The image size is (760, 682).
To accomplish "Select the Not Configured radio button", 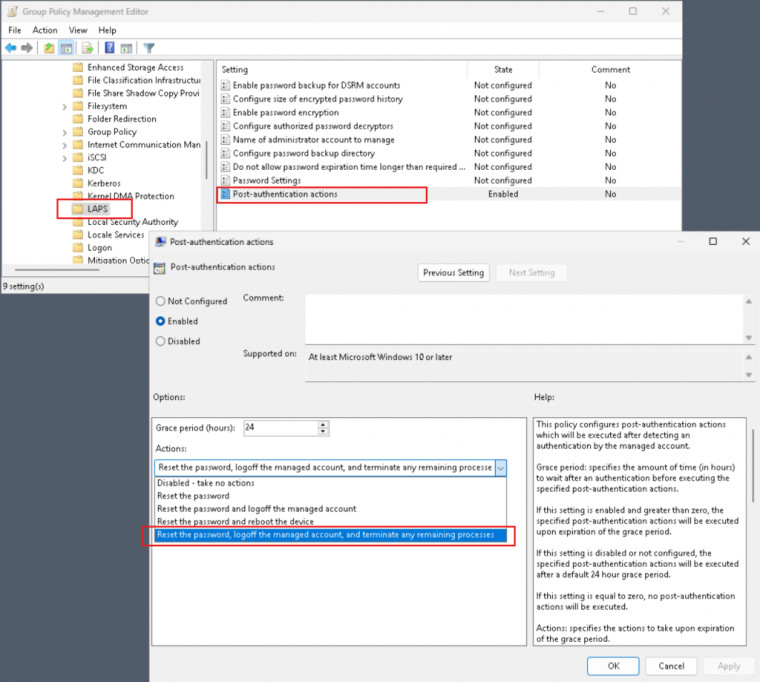I will click(161, 301).
